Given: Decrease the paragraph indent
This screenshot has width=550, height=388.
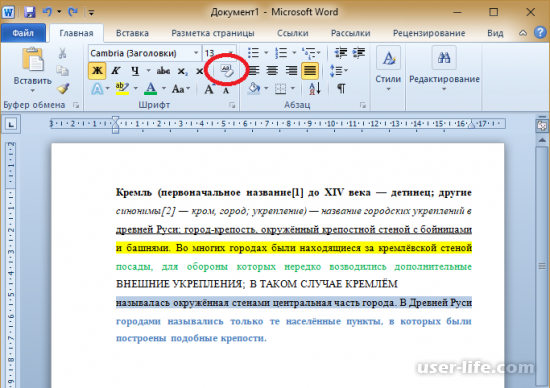Looking at the screenshot, I should tap(341, 53).
